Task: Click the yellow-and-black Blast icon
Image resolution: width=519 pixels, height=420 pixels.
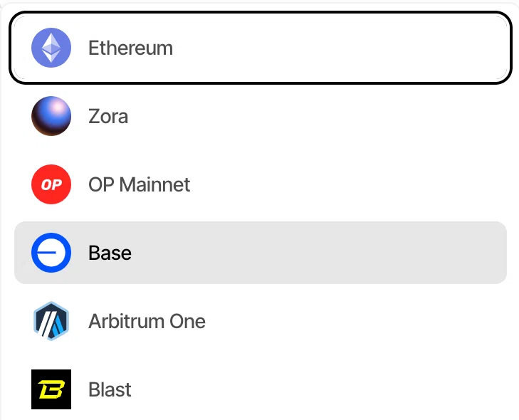Action: [51, 389]
